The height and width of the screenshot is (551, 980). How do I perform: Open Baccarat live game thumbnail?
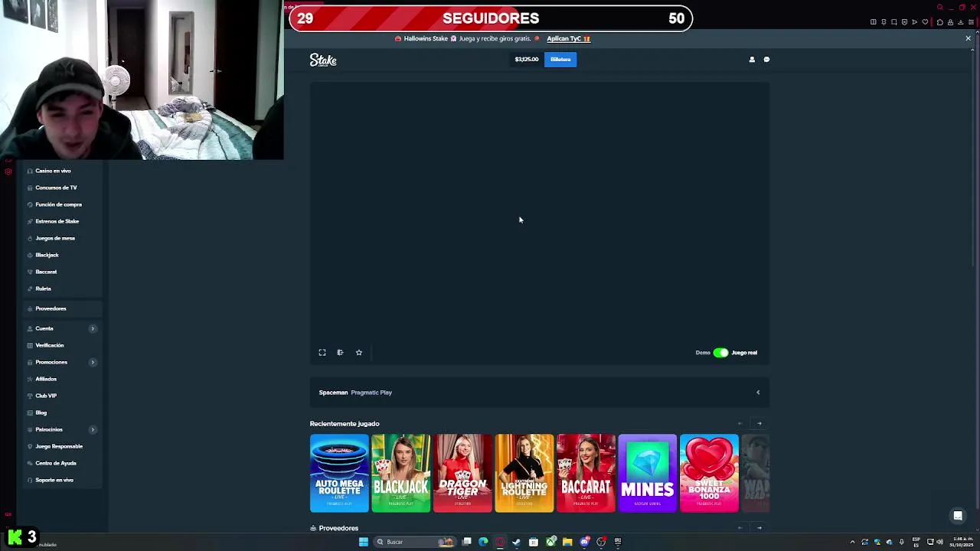(586, 473)
